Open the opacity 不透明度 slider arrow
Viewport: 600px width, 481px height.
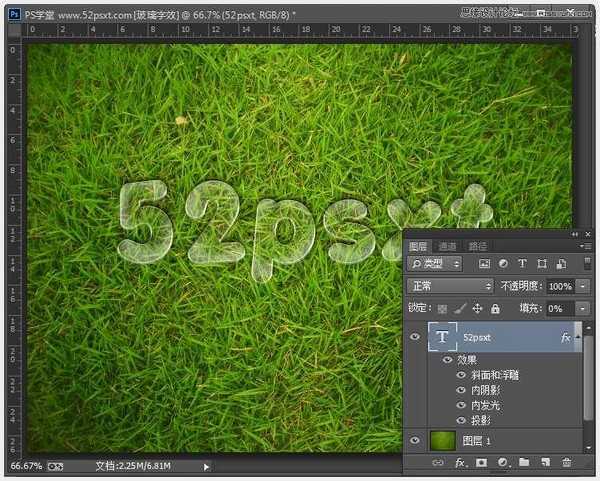(583, 286)
